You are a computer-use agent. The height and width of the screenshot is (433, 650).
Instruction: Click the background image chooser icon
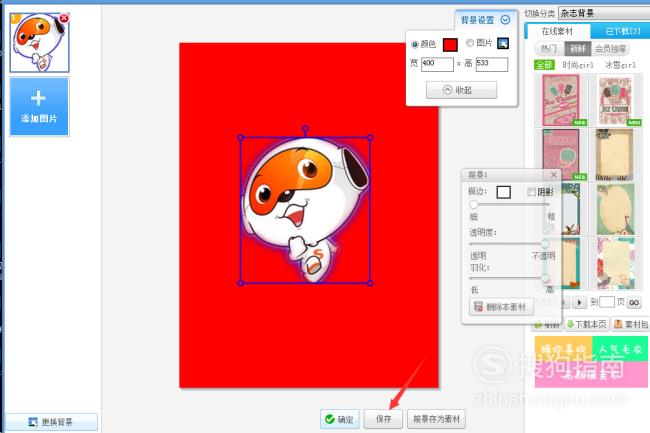coord(503,43)
